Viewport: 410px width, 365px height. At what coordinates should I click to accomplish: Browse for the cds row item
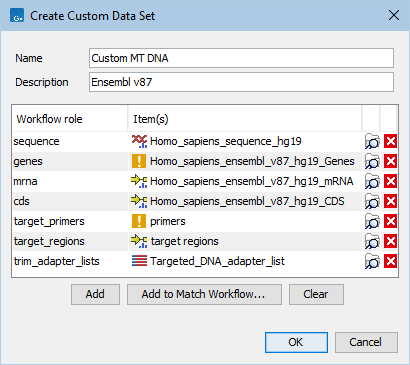coord(372,201)
